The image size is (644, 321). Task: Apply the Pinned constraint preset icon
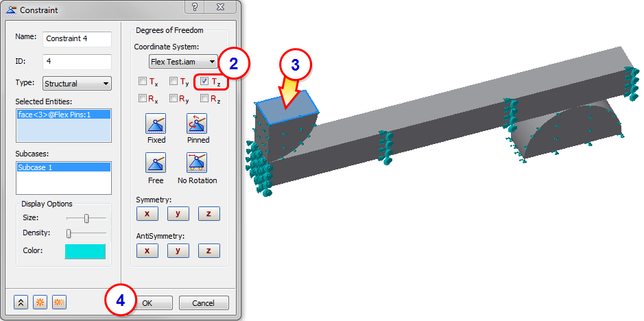(x=197, y=123)
